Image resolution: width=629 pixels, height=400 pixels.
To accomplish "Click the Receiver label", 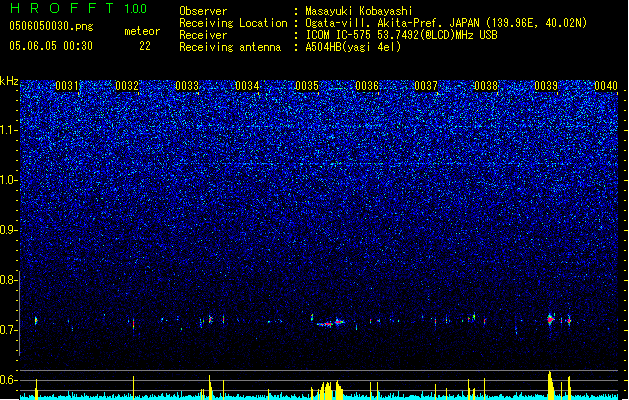I will tap(203, 35).
